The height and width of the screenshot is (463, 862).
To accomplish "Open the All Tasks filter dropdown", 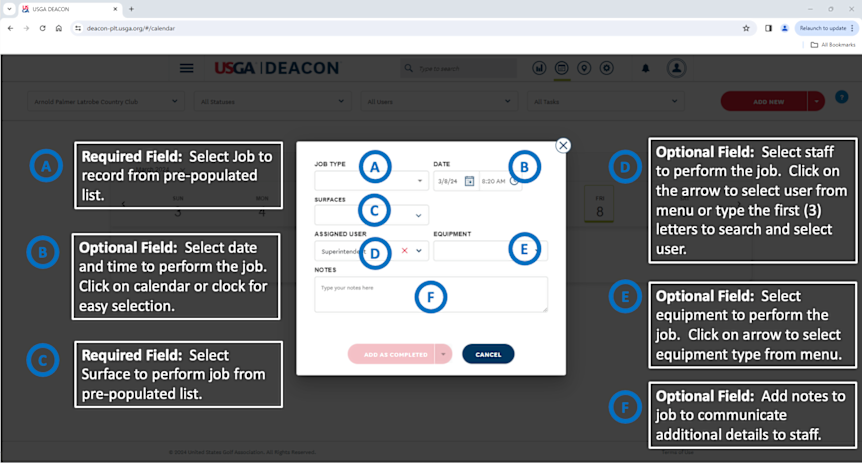I will (x=605, y=101).
